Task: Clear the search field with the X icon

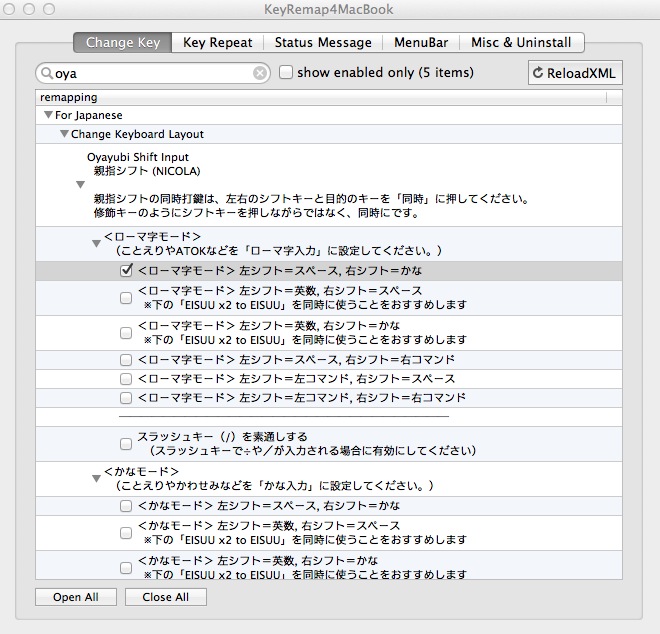Action: tap(260, 73)
